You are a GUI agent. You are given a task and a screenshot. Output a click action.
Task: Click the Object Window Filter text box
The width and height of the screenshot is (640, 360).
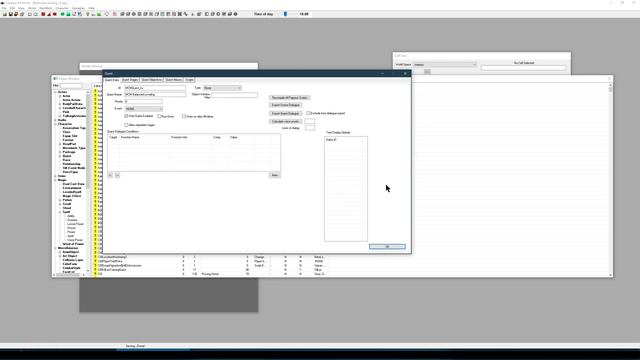(71, 86)
